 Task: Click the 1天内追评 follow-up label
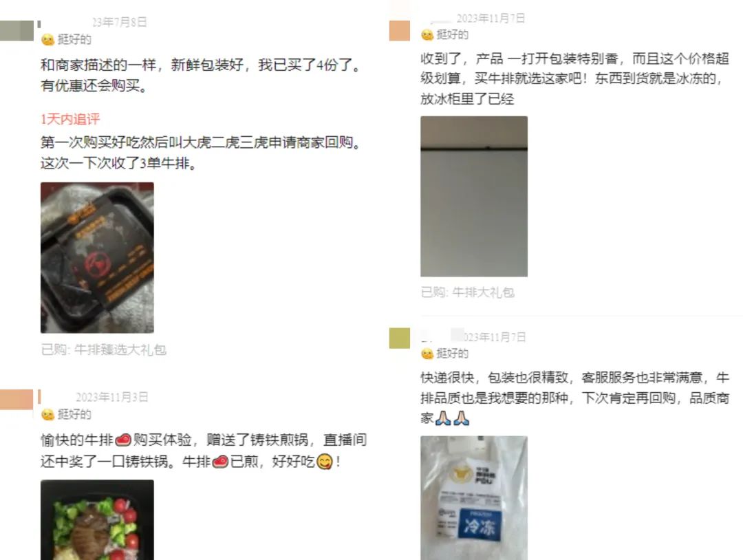70,119
